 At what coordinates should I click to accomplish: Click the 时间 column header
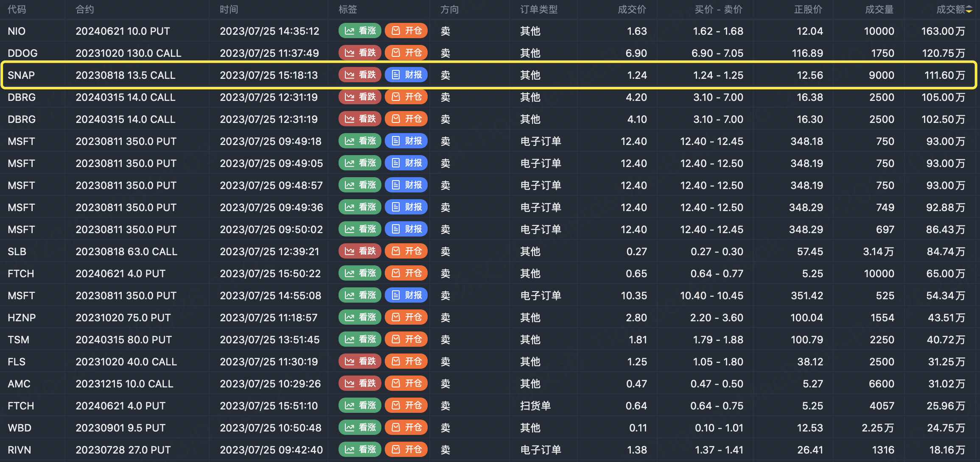pyautogui.click(x=229, y=9)
